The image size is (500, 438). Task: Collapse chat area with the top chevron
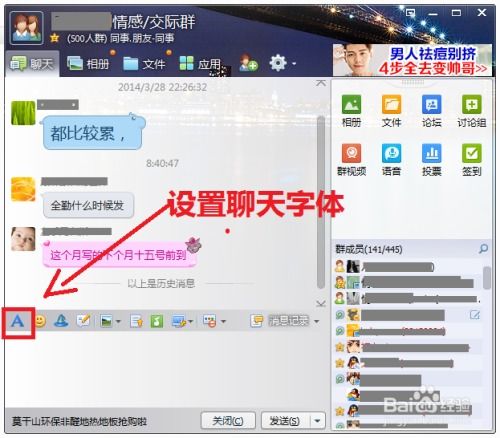(321, 83)
